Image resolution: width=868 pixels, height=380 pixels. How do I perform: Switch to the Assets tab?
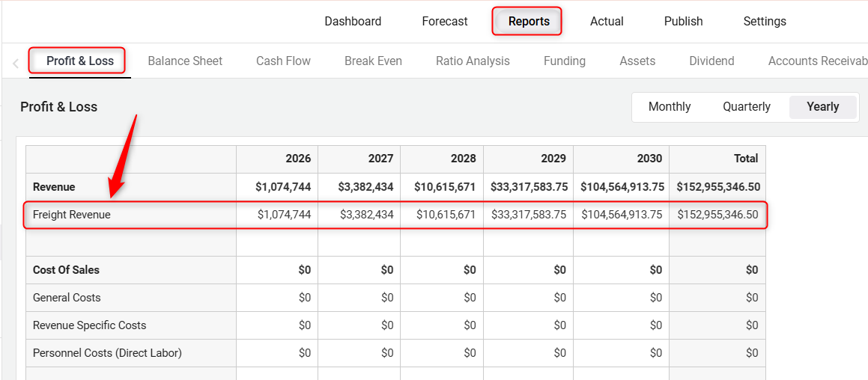coord(637,61)
